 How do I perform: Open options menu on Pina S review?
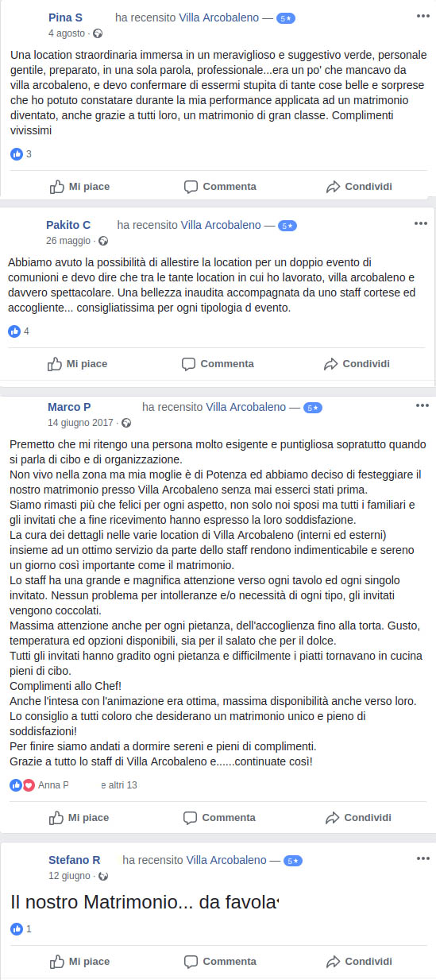423,14
